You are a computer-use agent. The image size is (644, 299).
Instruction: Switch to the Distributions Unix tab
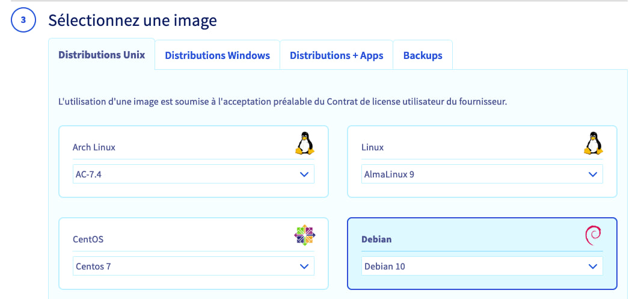[102, 55]
